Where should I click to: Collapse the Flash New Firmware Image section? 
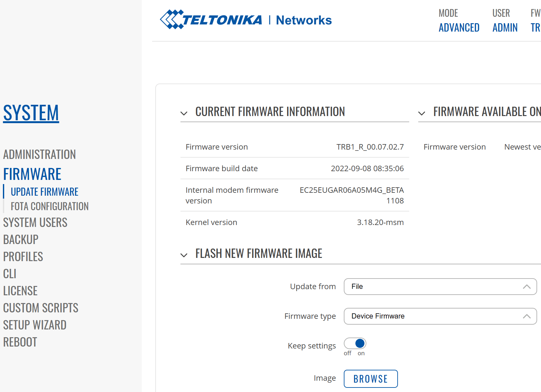point(184,255)
